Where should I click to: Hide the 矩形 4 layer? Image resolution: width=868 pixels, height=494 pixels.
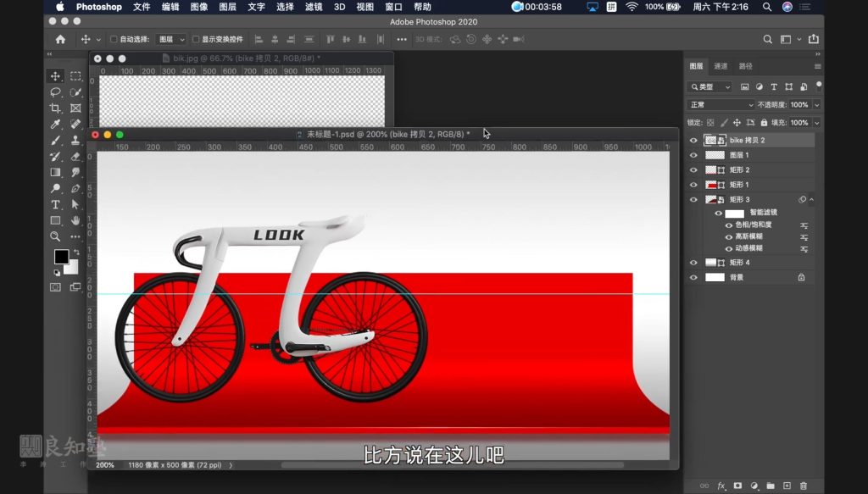pos(693,263)
